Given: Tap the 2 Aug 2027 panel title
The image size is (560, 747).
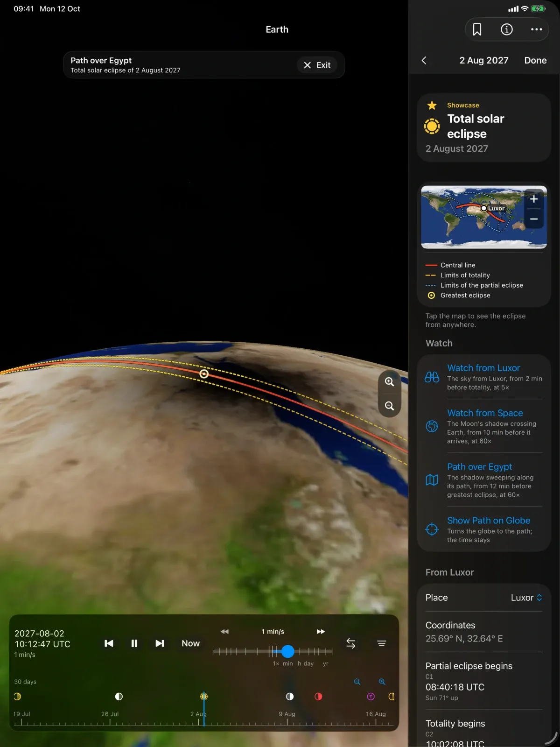Looking at the screenshot, I should (484, 60).
